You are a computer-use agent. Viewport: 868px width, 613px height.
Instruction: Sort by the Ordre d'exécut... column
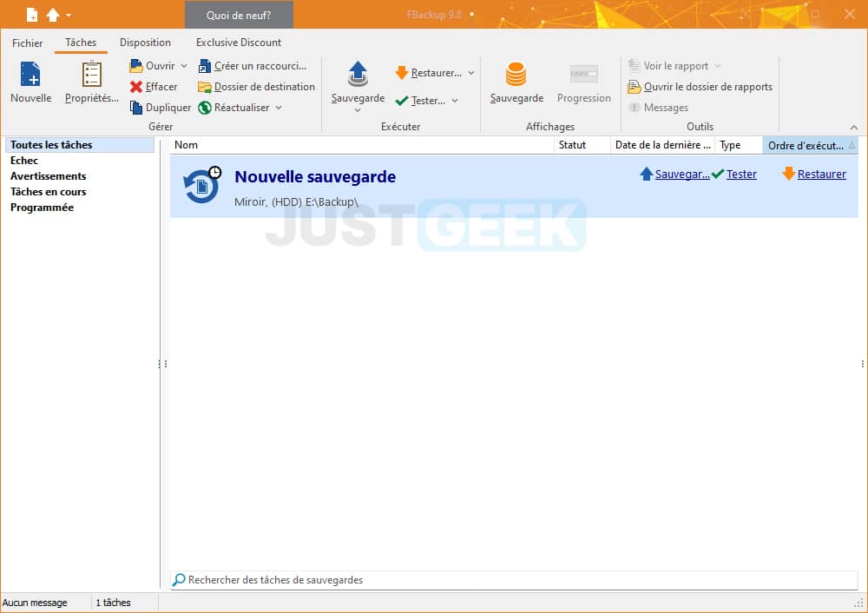coord(811,145)
